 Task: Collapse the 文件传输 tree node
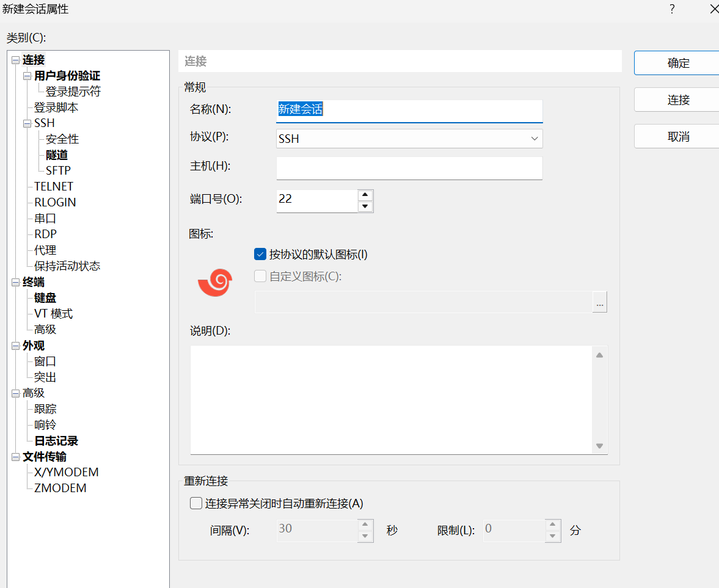pyautogui.click(x=16, y=457)
